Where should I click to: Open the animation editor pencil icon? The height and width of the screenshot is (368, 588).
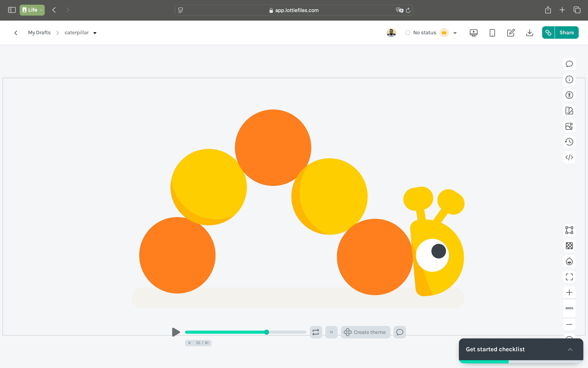[511, 33]
